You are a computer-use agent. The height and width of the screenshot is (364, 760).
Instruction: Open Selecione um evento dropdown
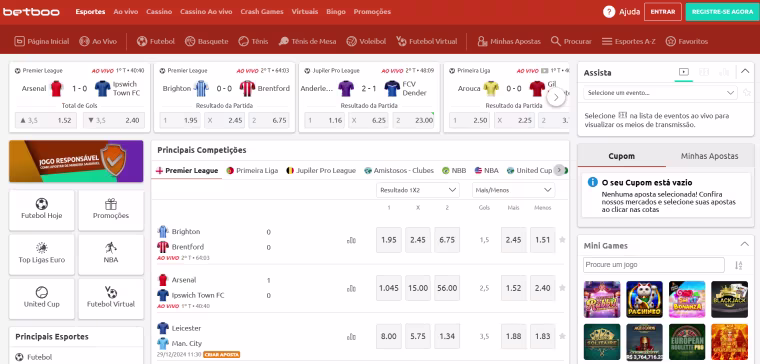pos(661,93)
